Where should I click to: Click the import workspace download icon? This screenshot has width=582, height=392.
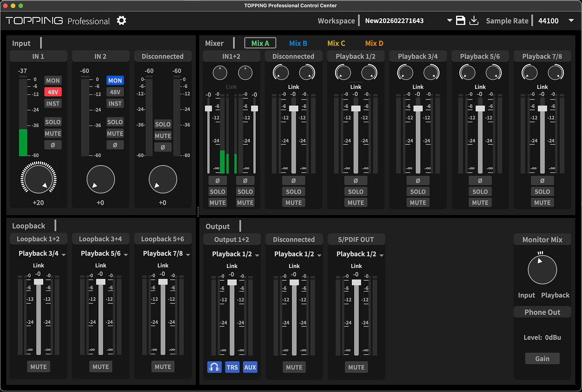point(474,21)
